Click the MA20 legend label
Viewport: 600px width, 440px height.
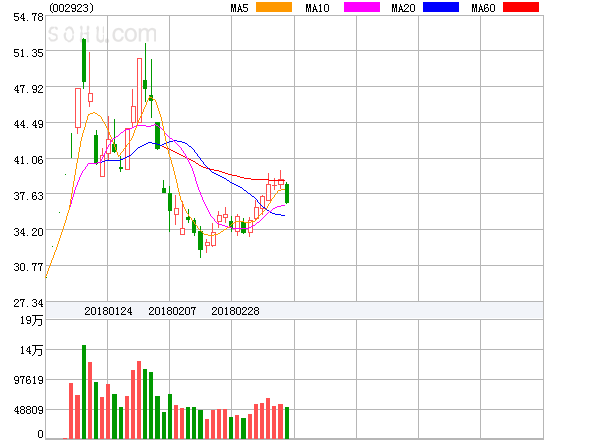tap(403, 8)
